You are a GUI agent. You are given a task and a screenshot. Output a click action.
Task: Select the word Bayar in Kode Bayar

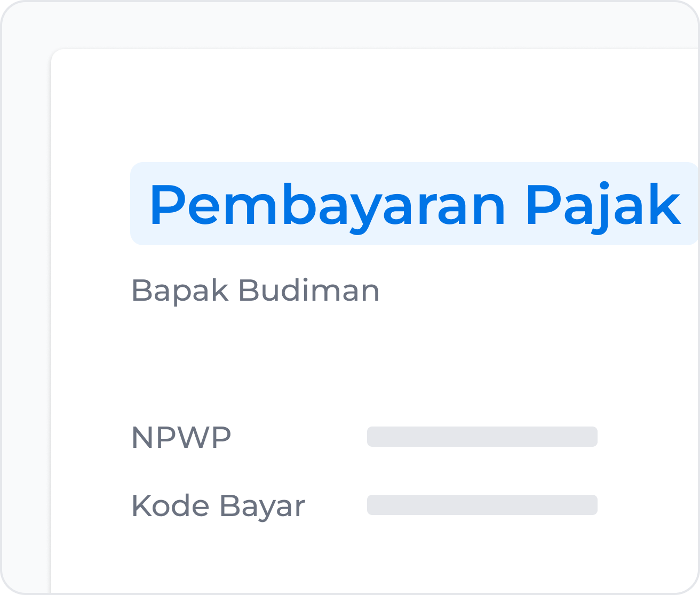(262, 506)
